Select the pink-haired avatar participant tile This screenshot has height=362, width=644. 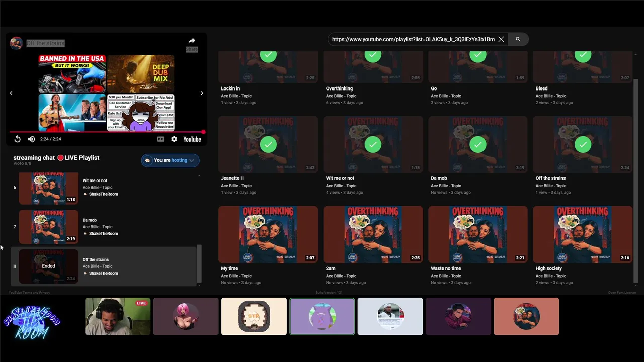click(186, 316)
